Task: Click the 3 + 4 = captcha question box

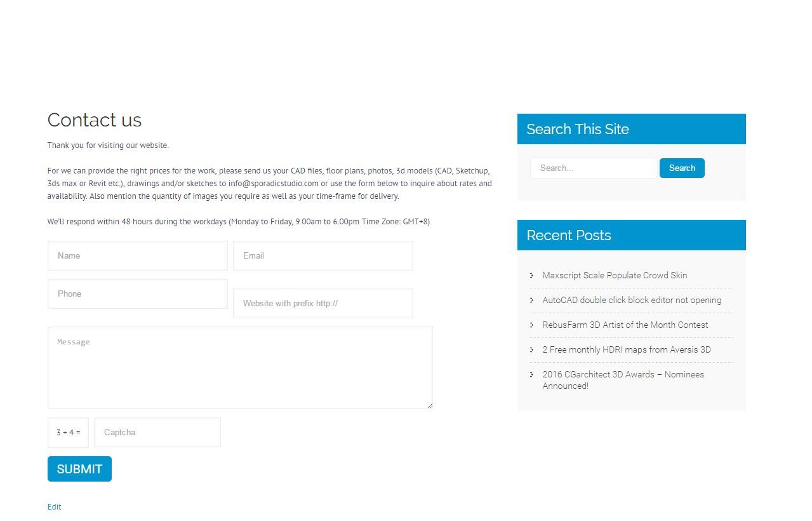Action: [x=68, y=432]
